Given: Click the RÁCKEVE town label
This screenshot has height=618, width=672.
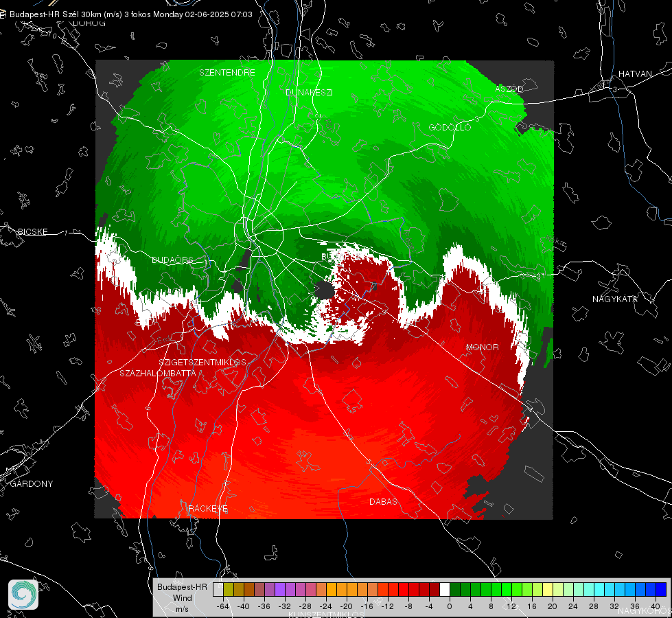Looking at the screenshot, I should pyautogui.click(x=208, y=509).
